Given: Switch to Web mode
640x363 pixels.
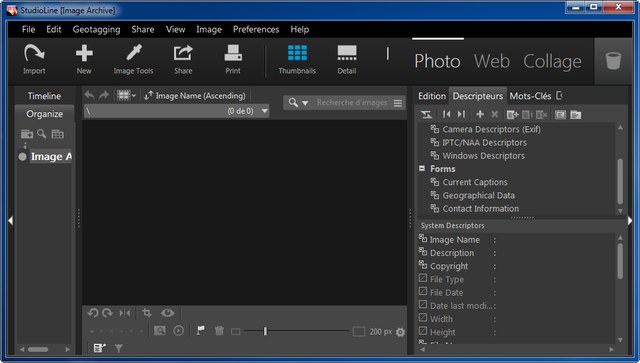Looking at the screenshot, I should pyautogui.click(x=492, y=61).
